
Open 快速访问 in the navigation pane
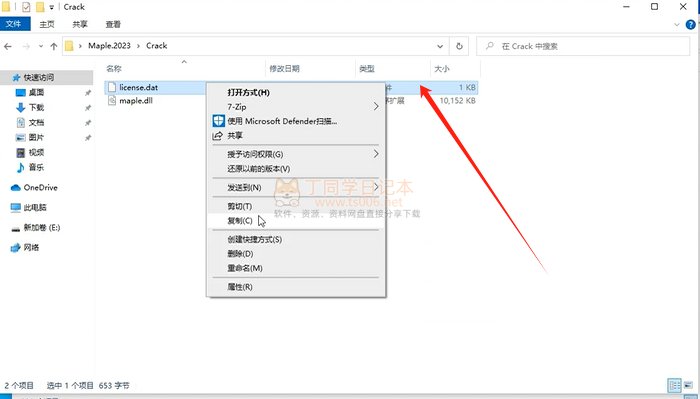(x=39, y=78)
